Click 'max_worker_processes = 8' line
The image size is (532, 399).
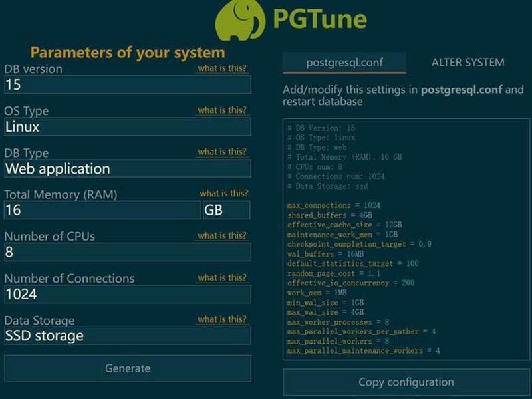338,322
